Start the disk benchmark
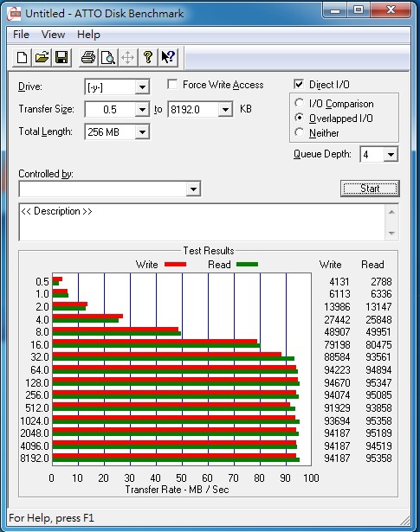 pos(370,189)
